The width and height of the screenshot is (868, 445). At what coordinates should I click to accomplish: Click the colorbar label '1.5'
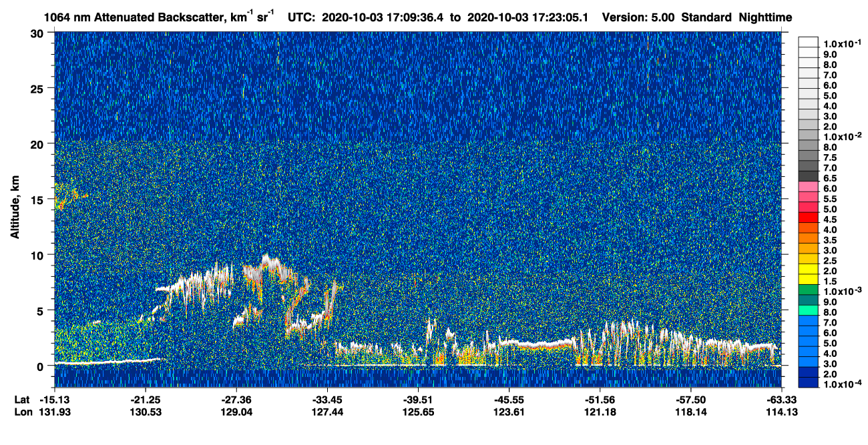[x=830, y=282]
